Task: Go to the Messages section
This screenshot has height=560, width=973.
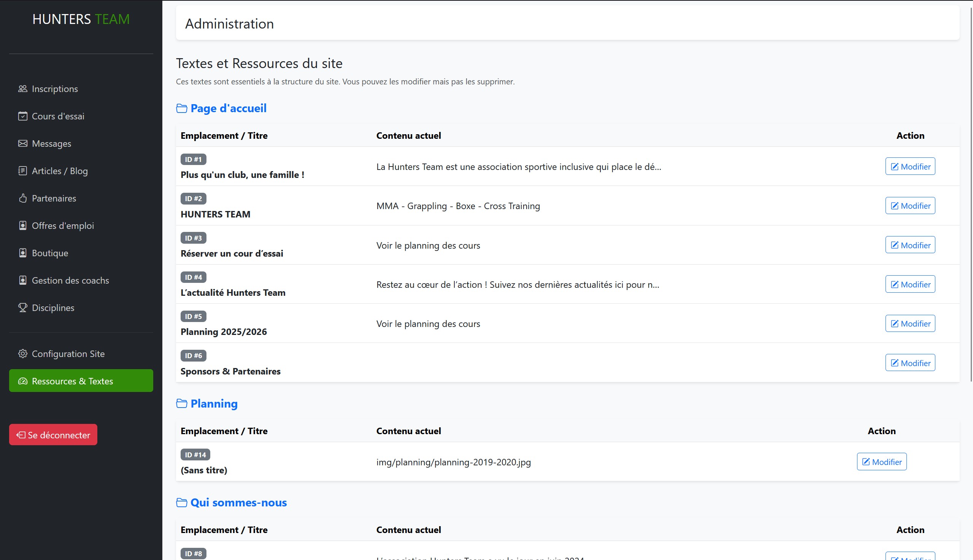Action: pyautogui.click(x=81, y=143)
